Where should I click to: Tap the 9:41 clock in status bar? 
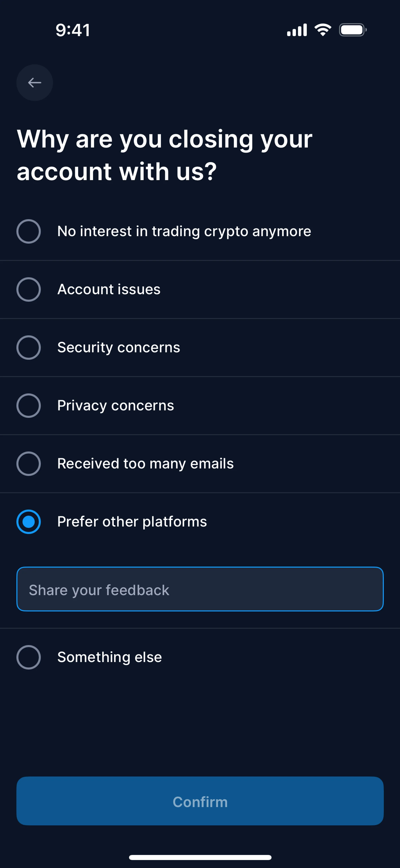coord(73,30)
